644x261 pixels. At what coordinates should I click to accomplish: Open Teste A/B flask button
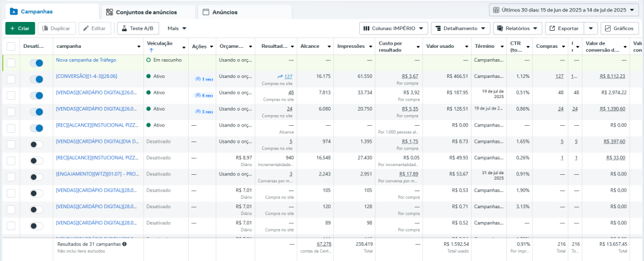pos(138,28)
